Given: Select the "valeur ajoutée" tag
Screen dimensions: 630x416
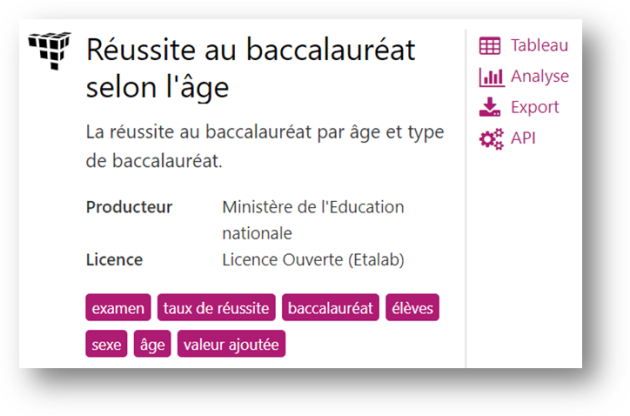Looking at the screenshot, I should coord(232,345).
